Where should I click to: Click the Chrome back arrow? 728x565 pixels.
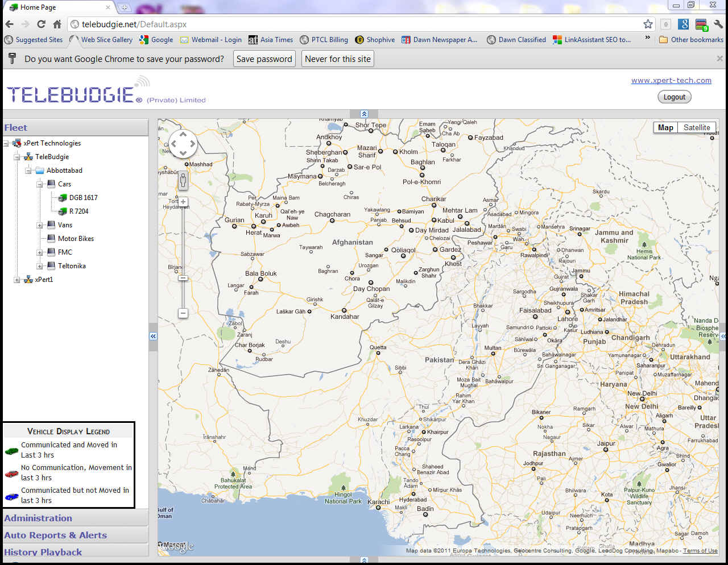[9, 24]
